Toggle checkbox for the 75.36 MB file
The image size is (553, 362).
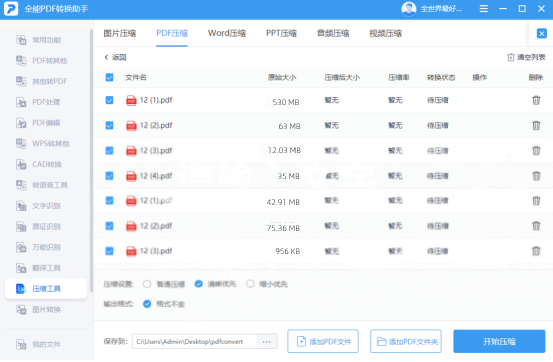pos(109,226)
